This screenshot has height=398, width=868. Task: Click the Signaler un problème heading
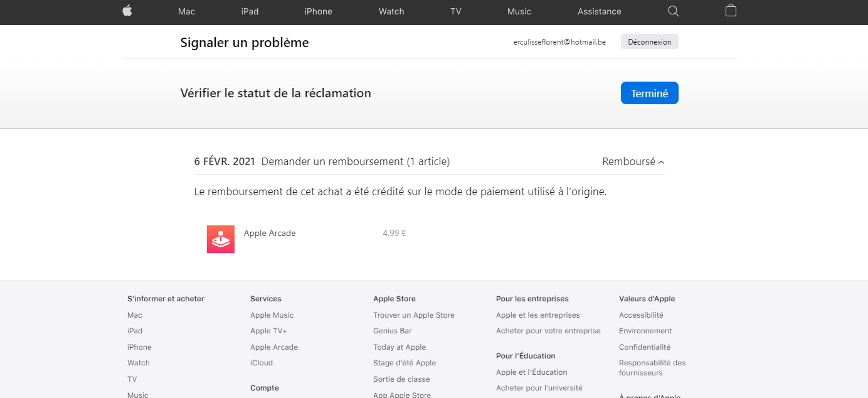[245, 43]
